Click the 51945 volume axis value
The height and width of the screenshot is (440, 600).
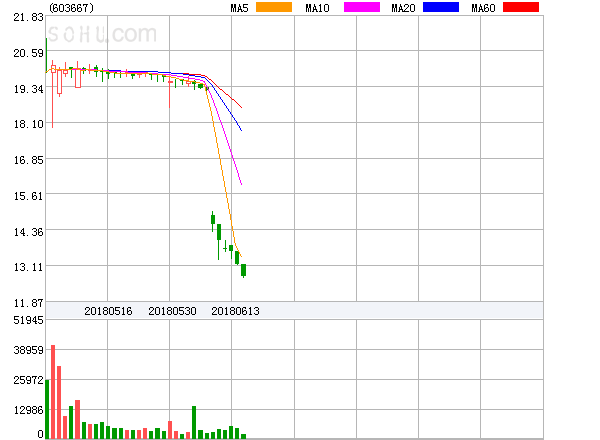pos(28,320)
